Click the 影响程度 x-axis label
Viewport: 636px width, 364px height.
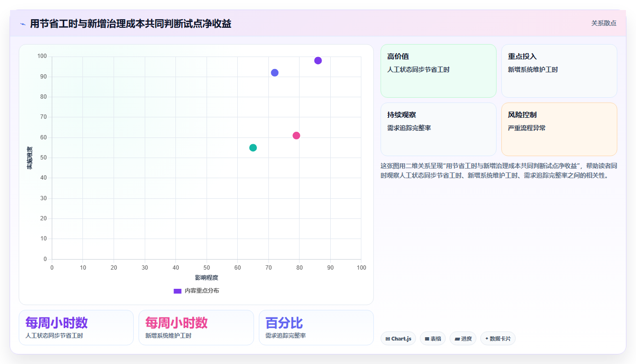click(207, 278)
